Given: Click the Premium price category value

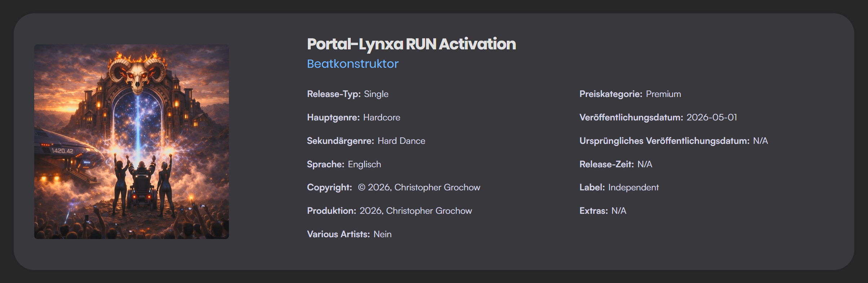Looking at the screenshot, I should pos(663,94).
